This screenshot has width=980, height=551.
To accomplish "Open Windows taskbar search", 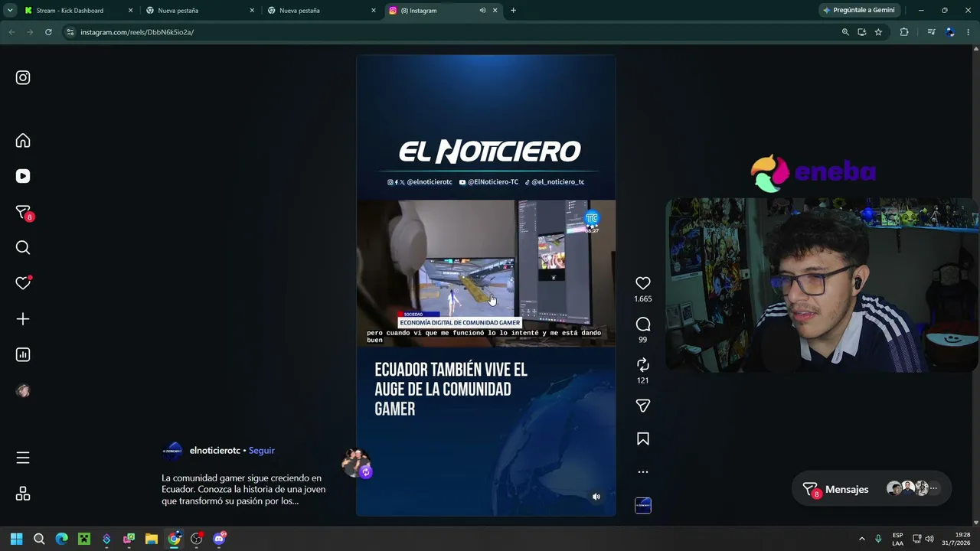I will pyautogui.click(x=39, y=539).
